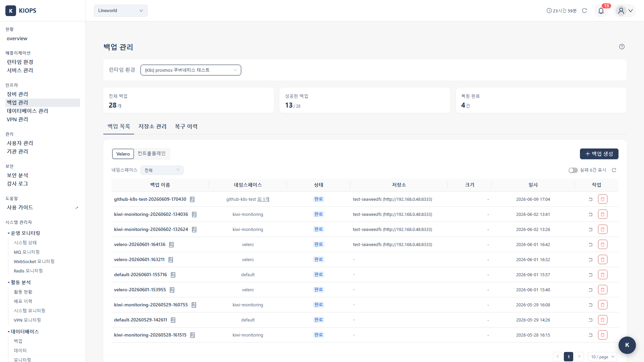Open external link icon beside 사용 가이드
Viewport: 644px width, 362px height.
[x=77, y=208]
